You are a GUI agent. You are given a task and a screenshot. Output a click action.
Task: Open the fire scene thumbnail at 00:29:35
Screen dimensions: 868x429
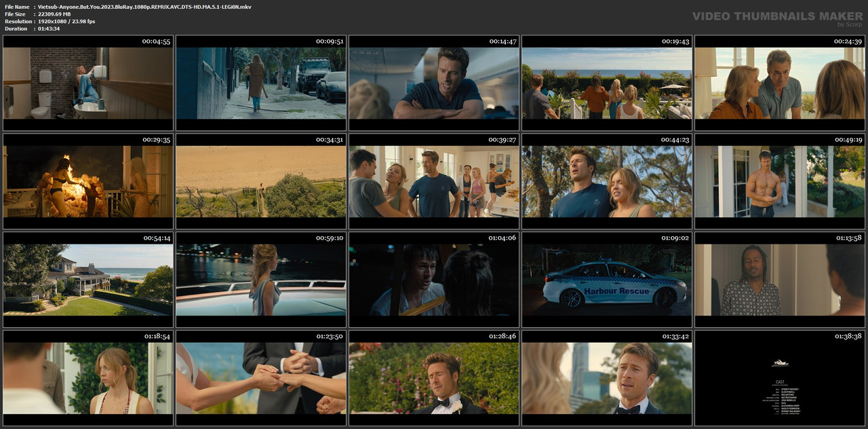click(x=88, y=181)
